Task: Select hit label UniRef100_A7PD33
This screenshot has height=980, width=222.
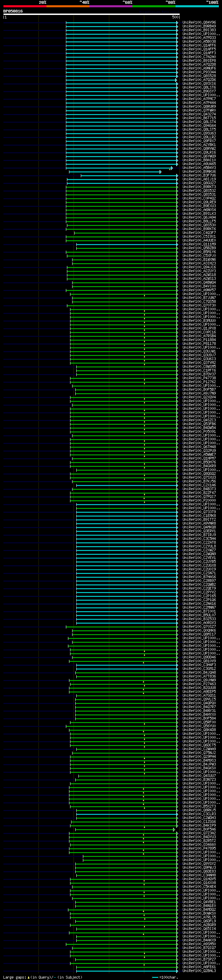Action: pyautogui.click(x=199, y=38)
